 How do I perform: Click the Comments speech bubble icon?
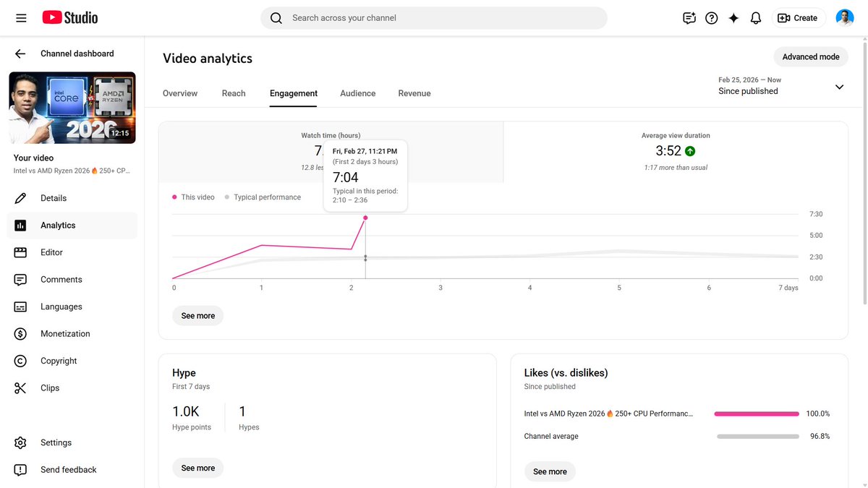point(20,280)
